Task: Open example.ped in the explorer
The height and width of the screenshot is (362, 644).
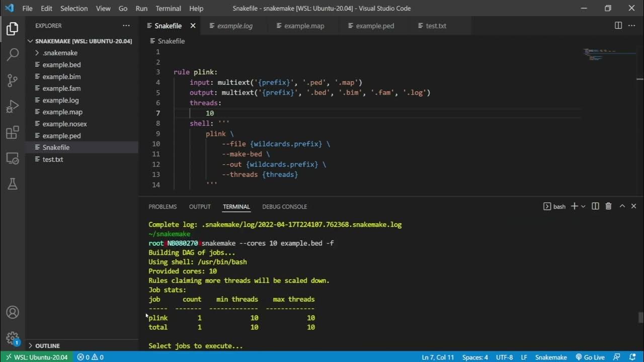Action: 82,136
